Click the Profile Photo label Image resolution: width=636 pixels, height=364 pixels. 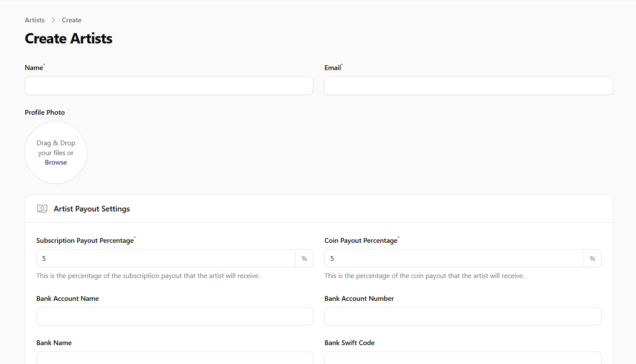45,113
